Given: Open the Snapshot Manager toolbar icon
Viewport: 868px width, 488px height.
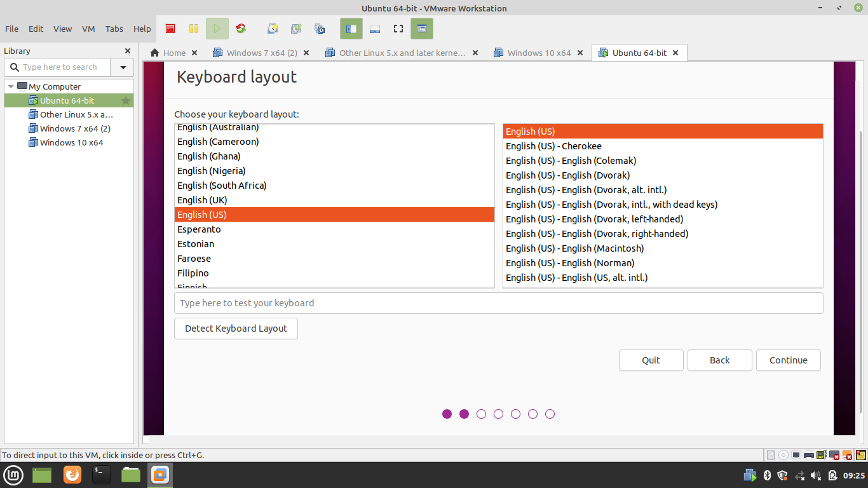Looking at the screenshot, I should point(320,29).
